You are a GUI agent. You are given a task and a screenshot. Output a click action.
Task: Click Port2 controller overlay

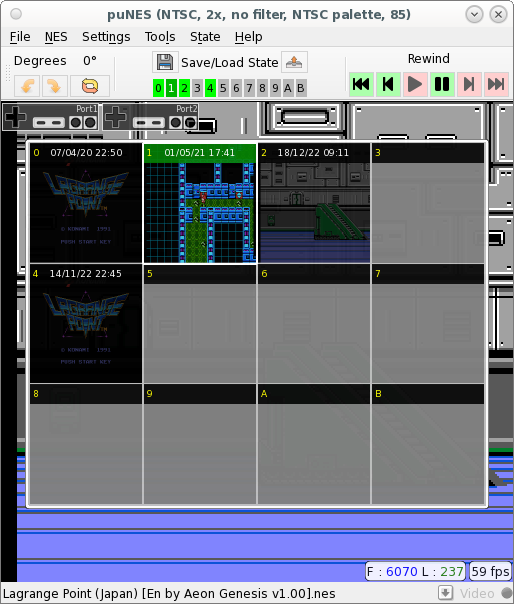point(150,117)
